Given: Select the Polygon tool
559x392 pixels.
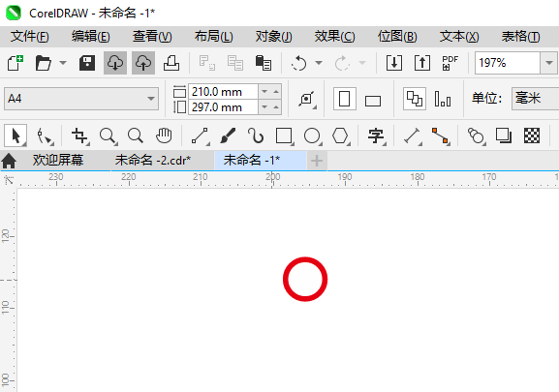Looking at the screenshot, I should click(x=340, y=136).
